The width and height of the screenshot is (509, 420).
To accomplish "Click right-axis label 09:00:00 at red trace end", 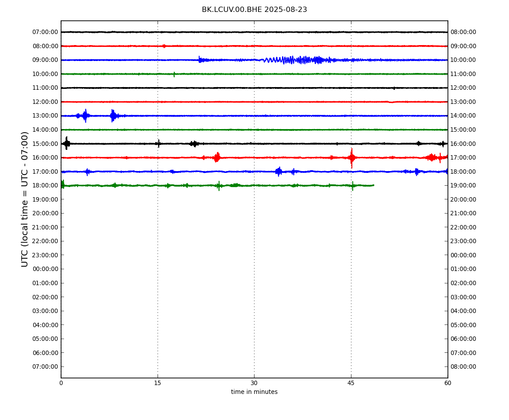I will [x=463, y=46].
